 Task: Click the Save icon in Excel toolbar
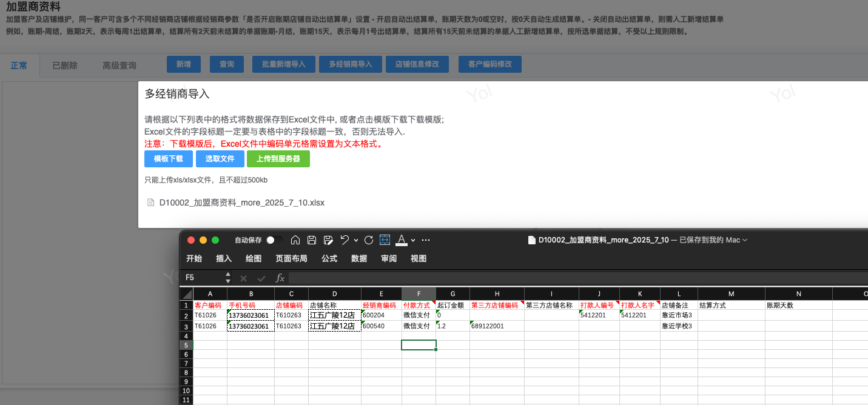point(312,240)
